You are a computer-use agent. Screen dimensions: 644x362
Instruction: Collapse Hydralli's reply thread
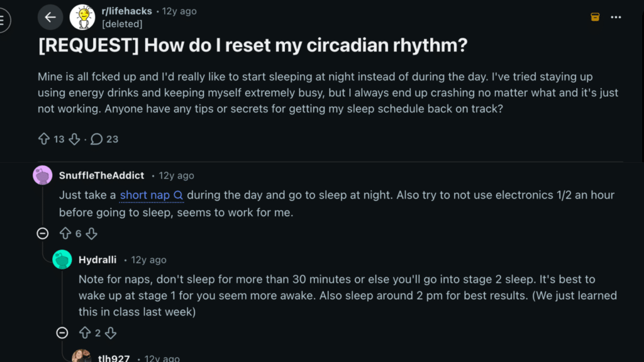point(62,333)
